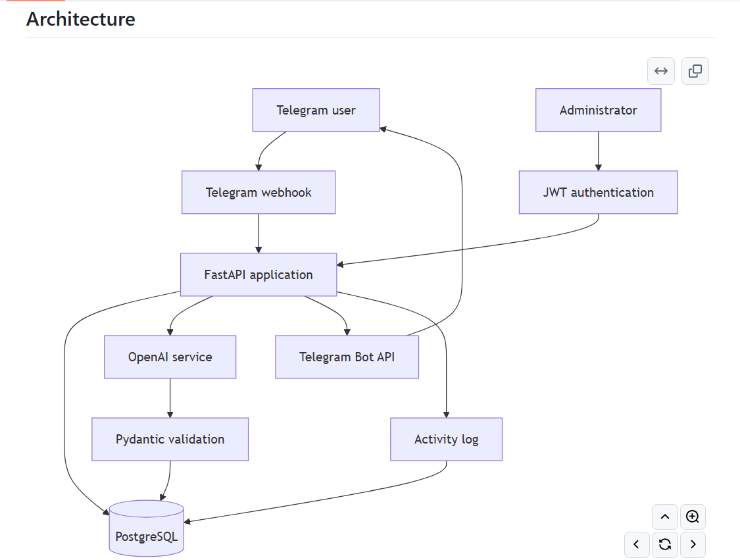Select the OpenAI service node
Viewport: 740px width, 560px height.
[170, 357]
